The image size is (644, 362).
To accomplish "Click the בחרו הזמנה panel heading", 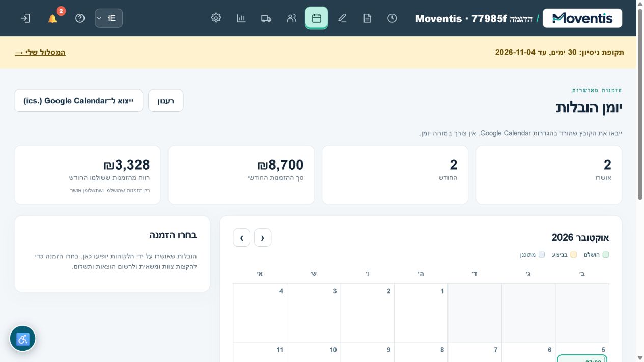I will [173, 235].
